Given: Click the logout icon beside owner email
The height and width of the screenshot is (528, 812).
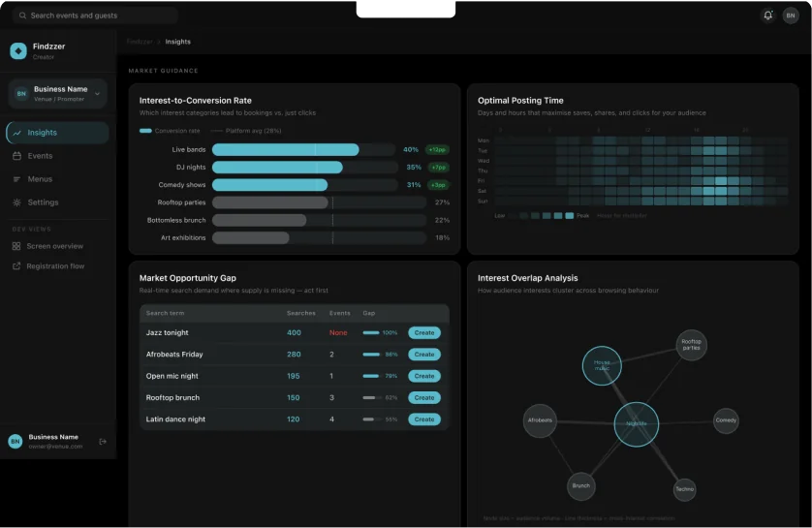Looking at the screenshot, I should point(103,442).
